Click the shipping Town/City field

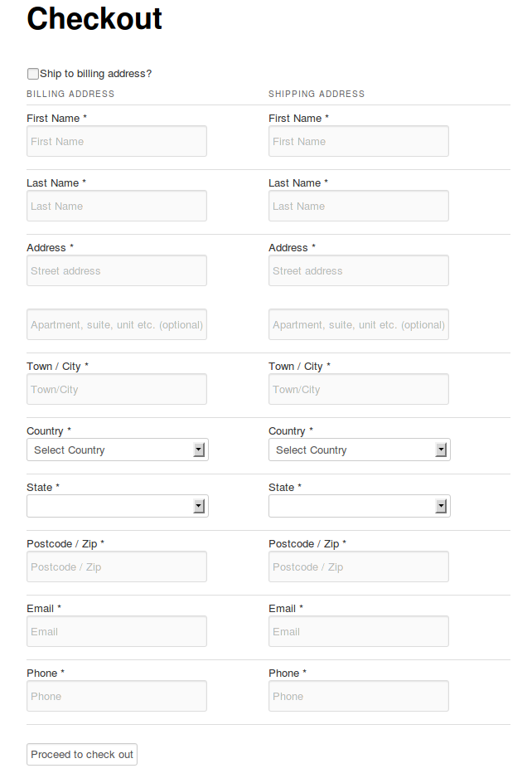click(358, 389)
